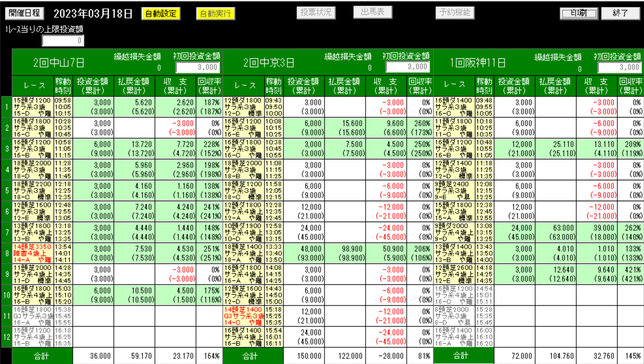Click the 予約機能 button
Screen dimensions: 644x364
tap(455, 12)
